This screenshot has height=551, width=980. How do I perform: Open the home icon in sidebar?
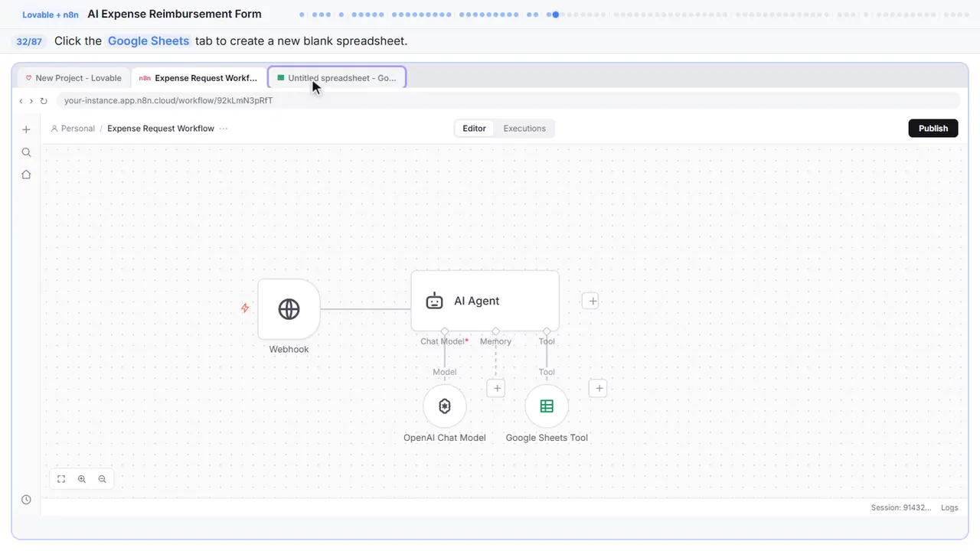(x=26, y=174)
